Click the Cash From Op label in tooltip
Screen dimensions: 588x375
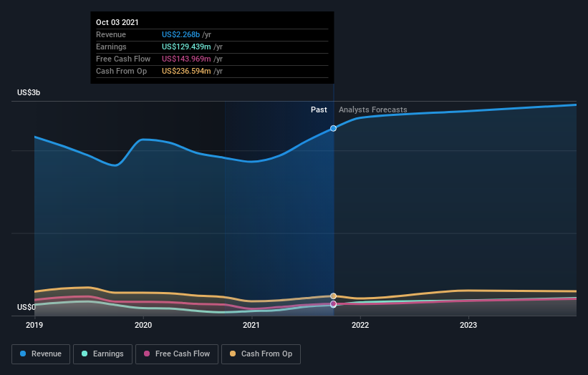click(x=121, y=71)
